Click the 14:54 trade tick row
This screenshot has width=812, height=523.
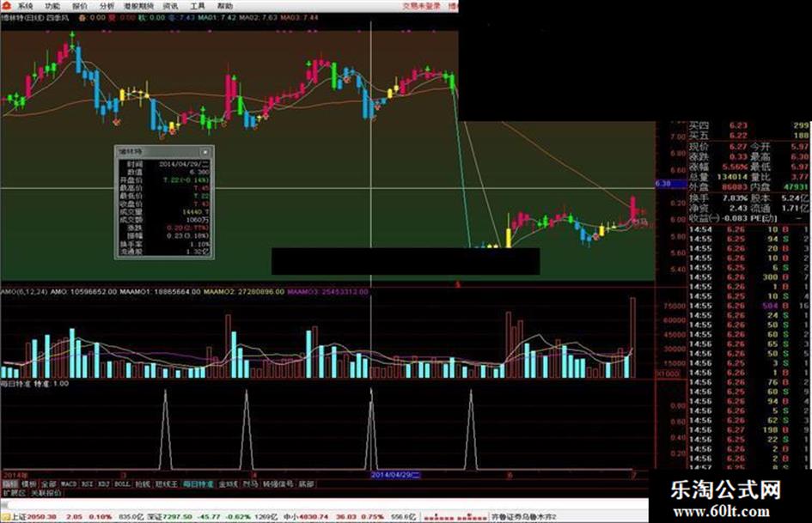748,229
